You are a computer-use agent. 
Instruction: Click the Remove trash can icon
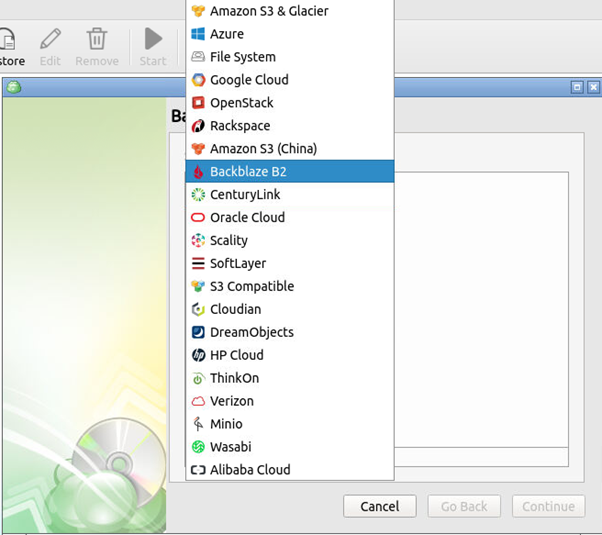coord(96,39)
